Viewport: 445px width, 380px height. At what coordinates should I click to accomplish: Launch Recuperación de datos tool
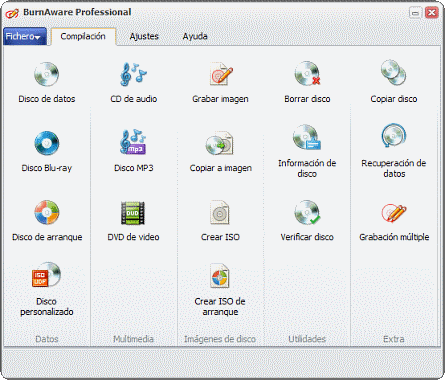394,151
